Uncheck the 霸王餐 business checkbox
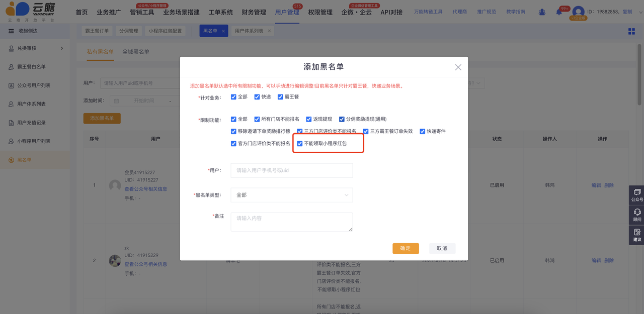 (280, 97)
